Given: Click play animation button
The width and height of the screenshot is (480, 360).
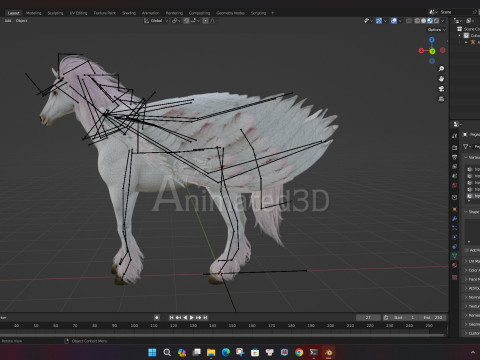Looking at the screenshot, I should pyautogui.click(x=192, y=318).
